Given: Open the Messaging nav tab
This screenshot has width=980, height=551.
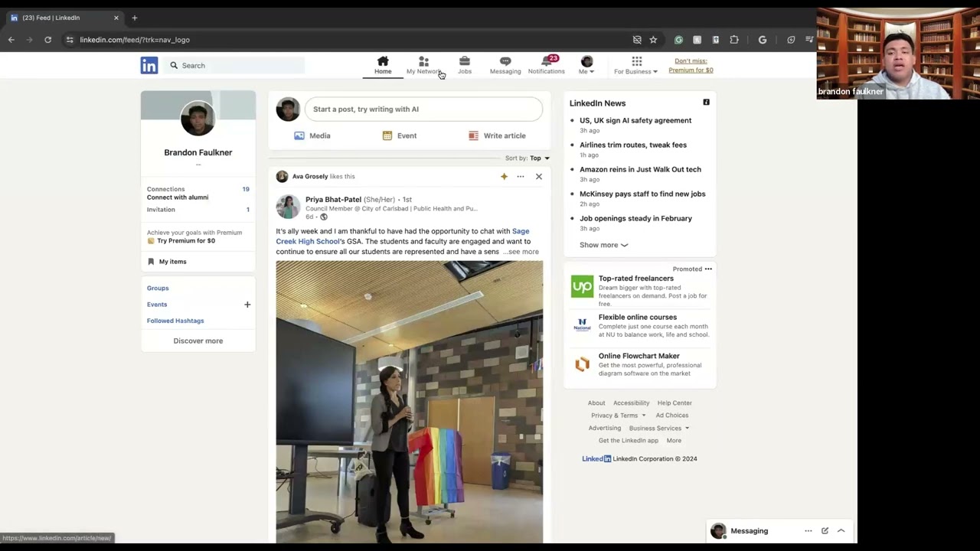Looking at the screenshot, I should 505,66.
